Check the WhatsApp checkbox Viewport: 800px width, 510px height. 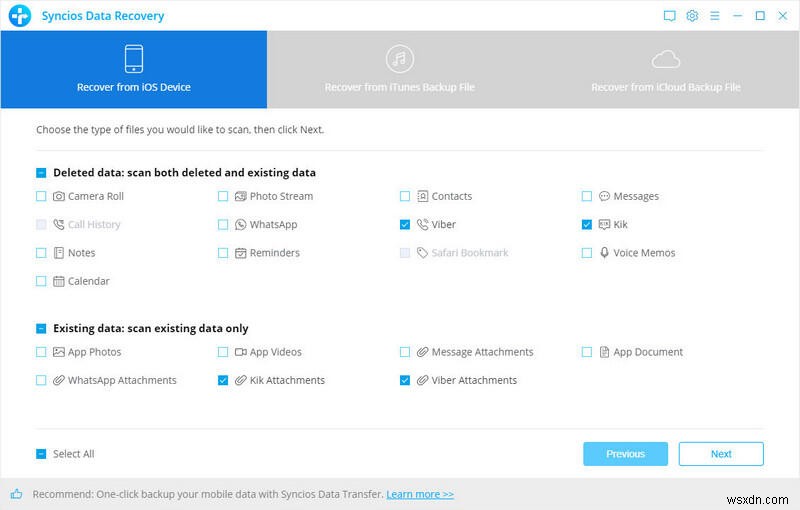tap(223, 224)
